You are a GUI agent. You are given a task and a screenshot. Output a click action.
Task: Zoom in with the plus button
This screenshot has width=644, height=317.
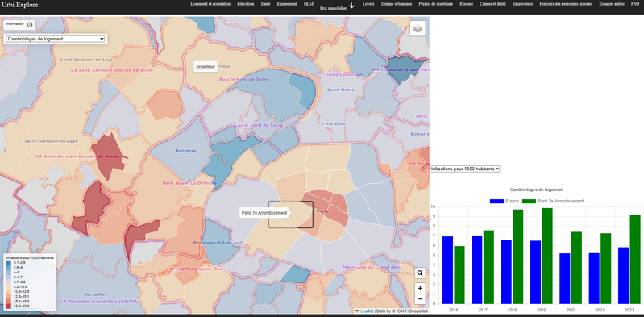[420, 288]
